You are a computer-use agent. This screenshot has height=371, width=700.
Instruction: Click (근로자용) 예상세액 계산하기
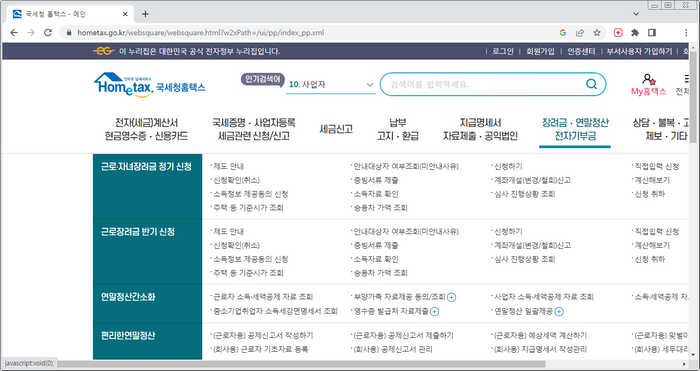[x=540, y=336]
